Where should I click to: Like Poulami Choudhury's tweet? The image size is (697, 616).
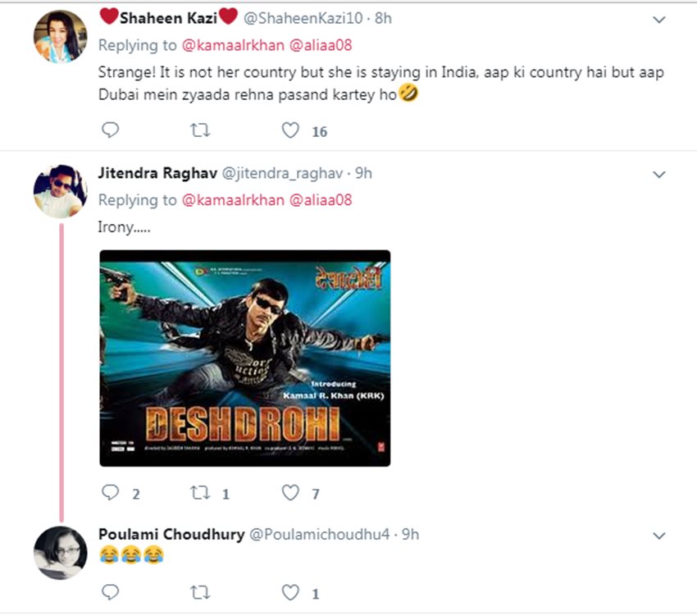(290, 591)
